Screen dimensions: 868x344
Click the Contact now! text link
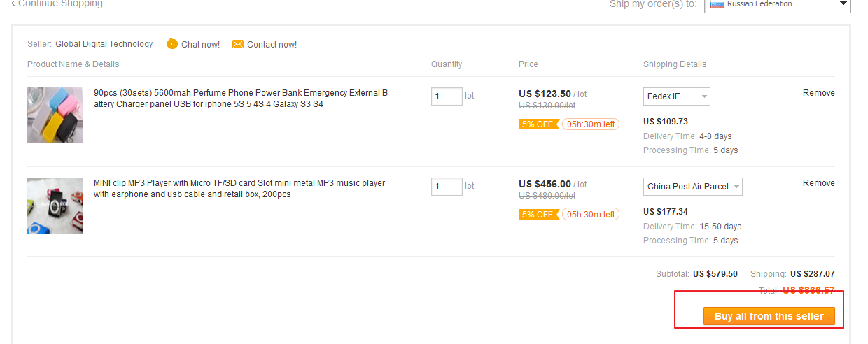coord(272,45)
